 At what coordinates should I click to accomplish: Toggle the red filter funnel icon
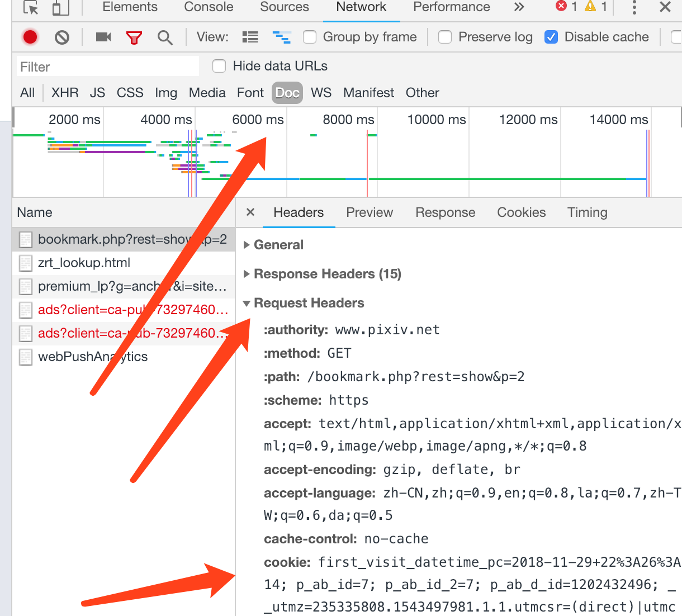point(134,37)
